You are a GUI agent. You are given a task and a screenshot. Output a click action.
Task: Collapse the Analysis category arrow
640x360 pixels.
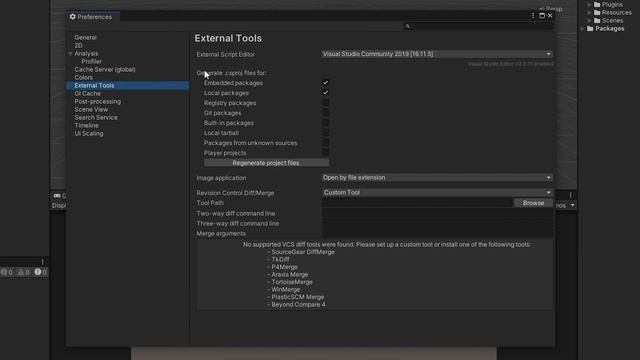tap(70, 53)
